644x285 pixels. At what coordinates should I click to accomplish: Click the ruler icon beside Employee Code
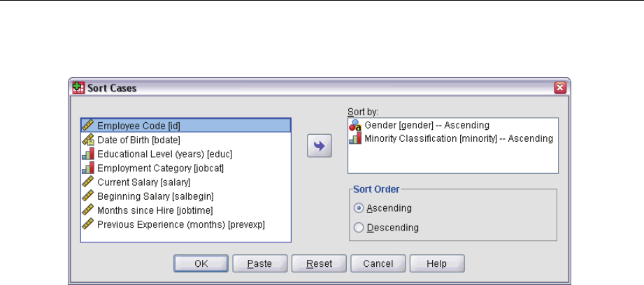point(88,126)
